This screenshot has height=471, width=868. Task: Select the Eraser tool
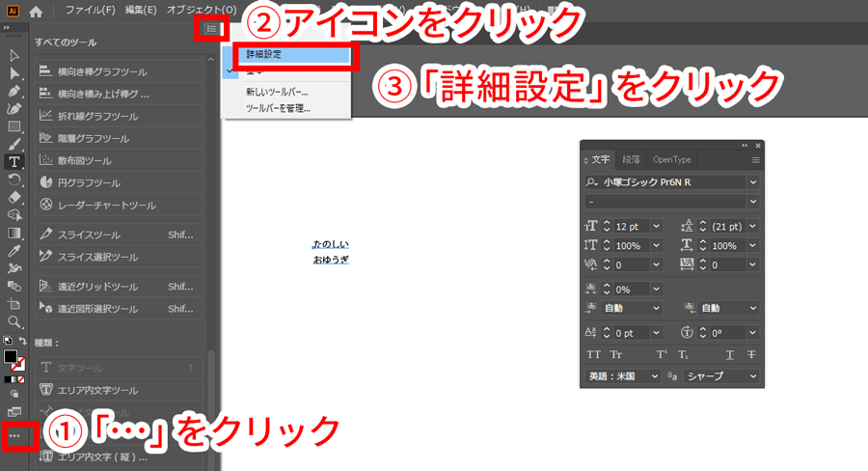click(14, 197)
